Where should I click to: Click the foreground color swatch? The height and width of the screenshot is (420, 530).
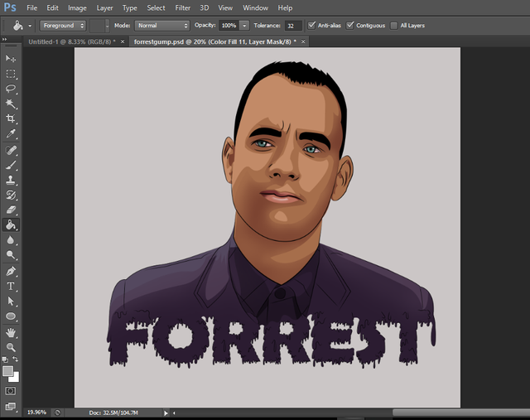click(x=8, y=371)
